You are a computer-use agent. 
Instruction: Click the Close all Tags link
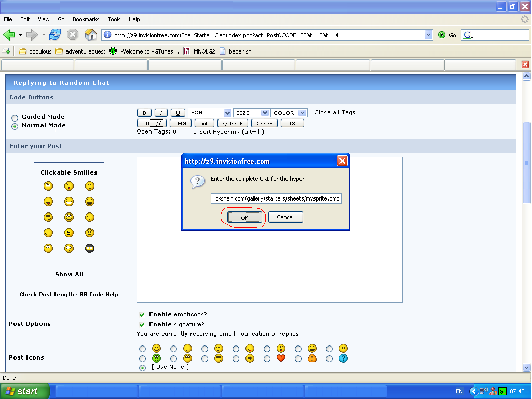coord(335,112)
